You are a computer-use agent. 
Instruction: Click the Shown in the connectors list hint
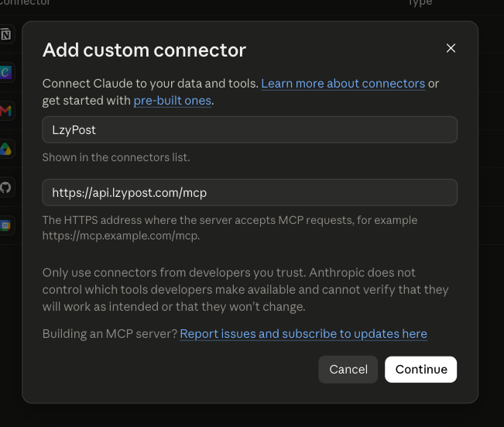pos(116,157)
